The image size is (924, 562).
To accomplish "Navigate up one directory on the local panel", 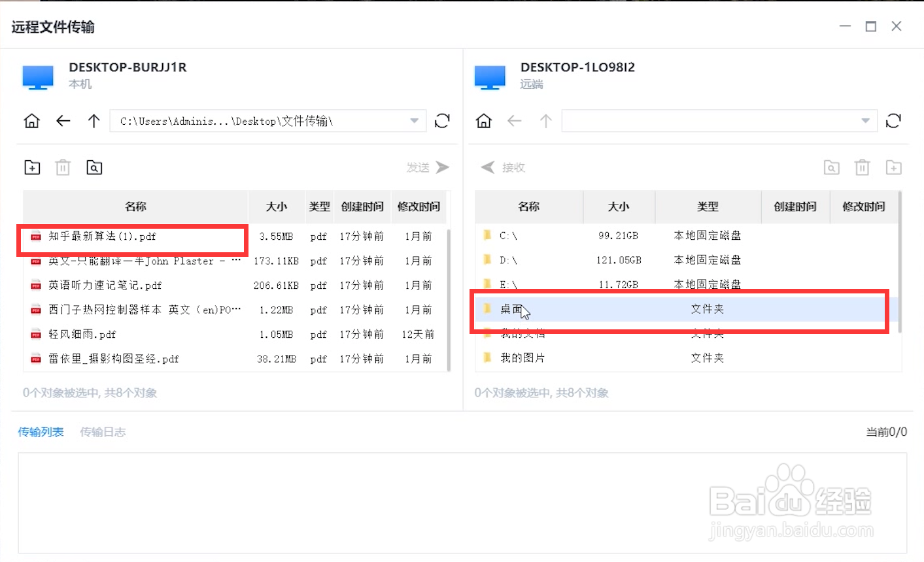I will [94, 121].
